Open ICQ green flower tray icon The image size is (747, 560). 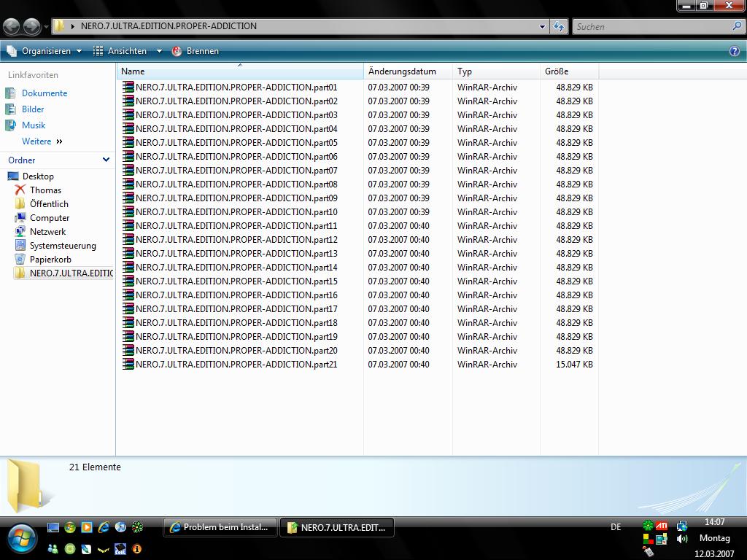(x=648, y=526)
